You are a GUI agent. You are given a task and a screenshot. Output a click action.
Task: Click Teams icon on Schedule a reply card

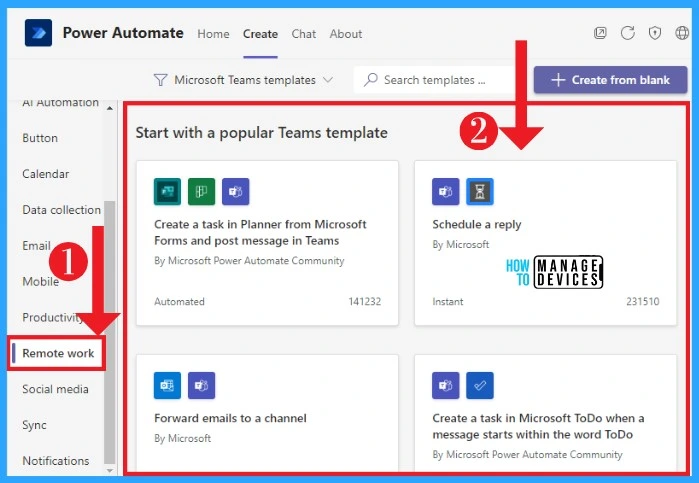pyautogui.click(x=445, y=192)
